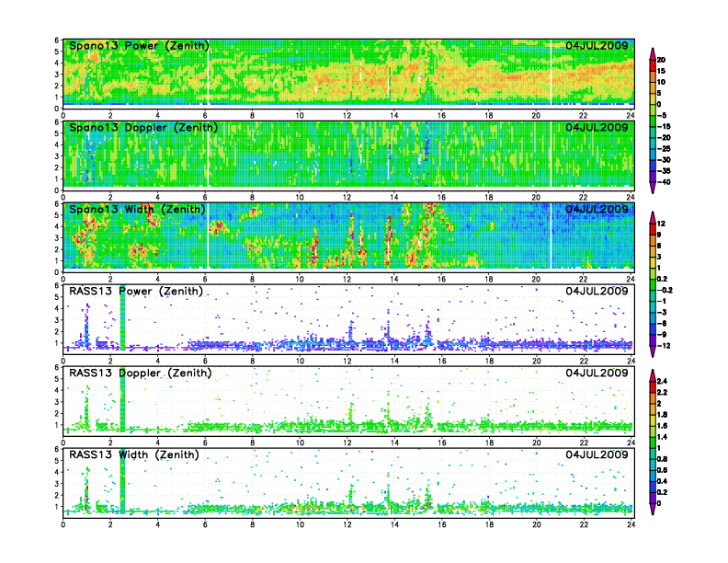Click the x-axis '12' tick under Spano13 Power panel
Image resolution: width=728 pixels, height=563 pixels.
click(347, 116)
